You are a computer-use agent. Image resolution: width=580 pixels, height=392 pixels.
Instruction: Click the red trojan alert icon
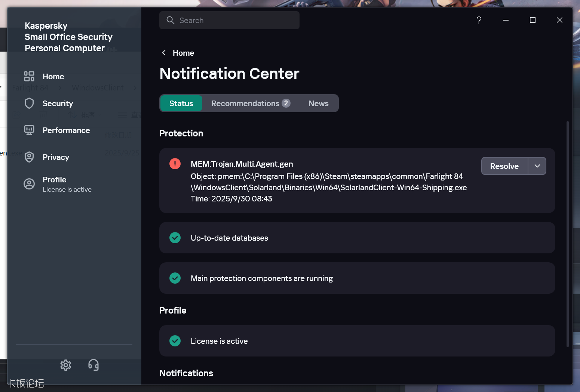coord(175,164)
